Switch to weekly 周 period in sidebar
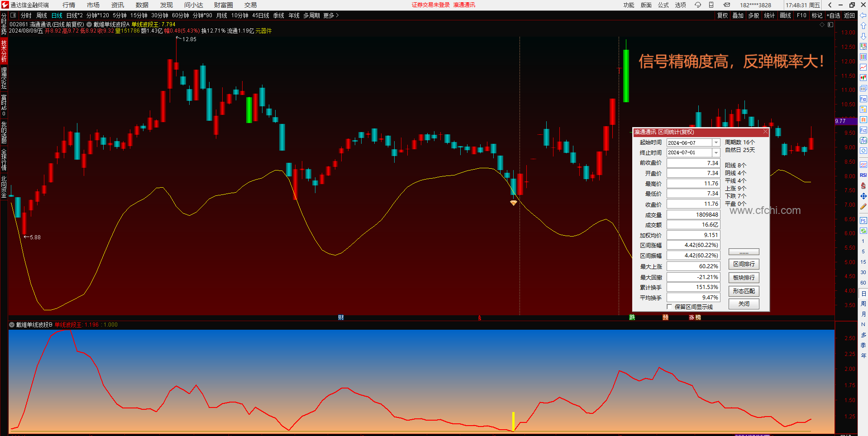Image resolution: width=868 pixels, height=436 pixels. (863, 303)
